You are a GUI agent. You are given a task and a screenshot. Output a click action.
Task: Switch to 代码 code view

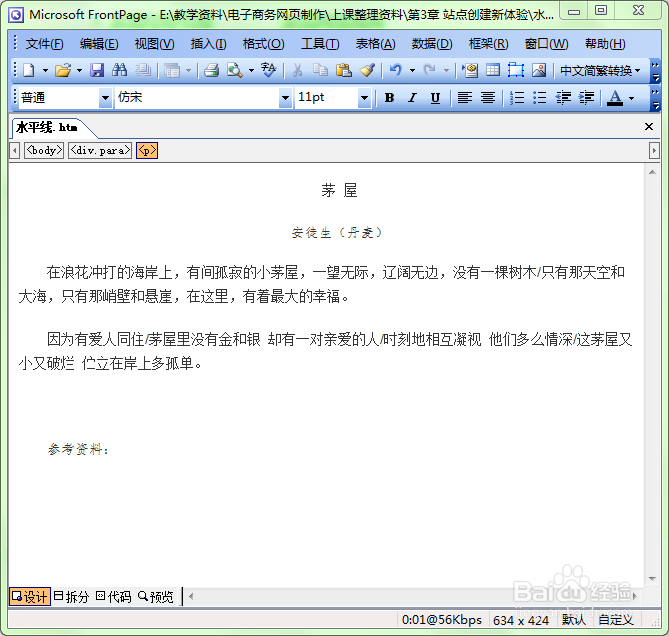[x=113, y=596]
